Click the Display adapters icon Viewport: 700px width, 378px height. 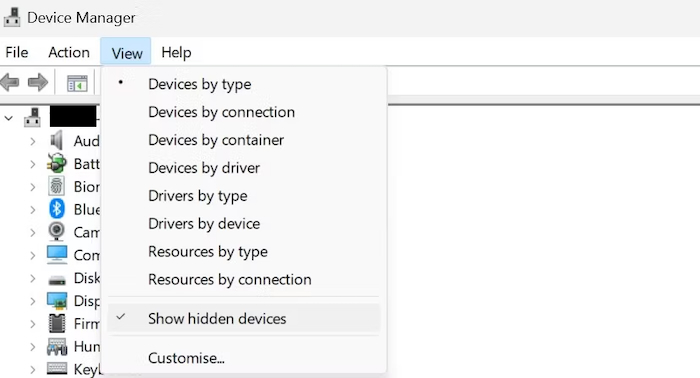57,301
